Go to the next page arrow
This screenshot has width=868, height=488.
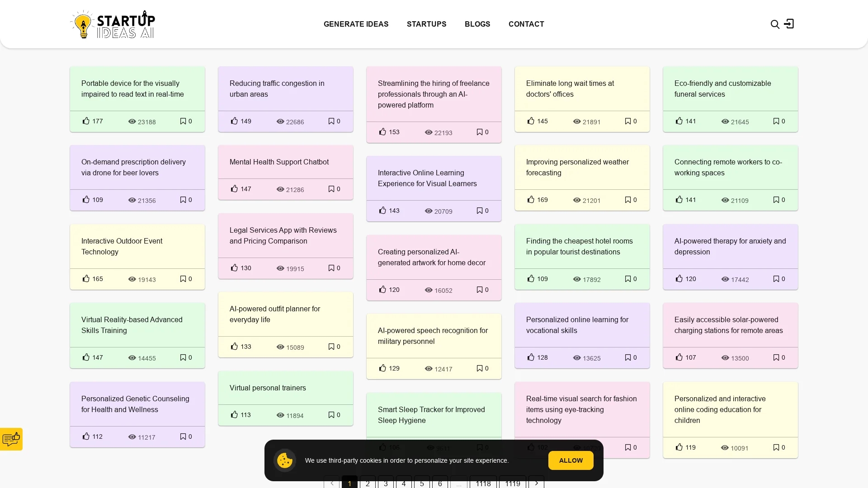[536, 483]
